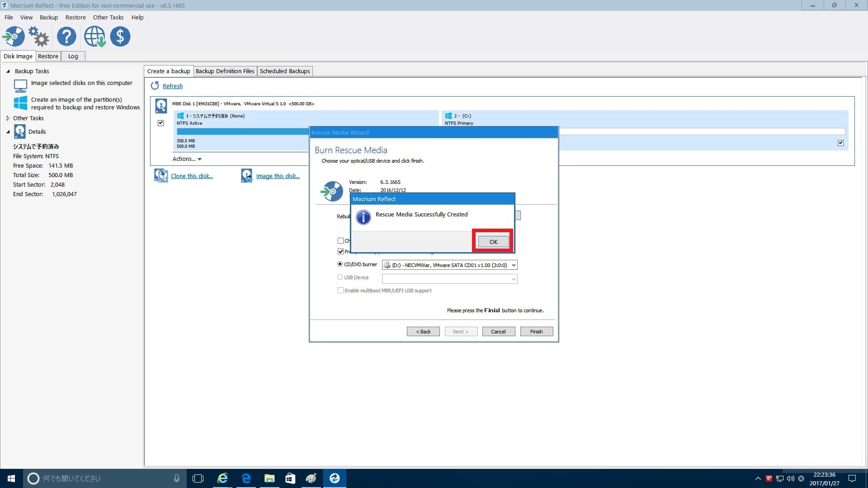Click the Details disk icon in sidebar

point(20,131)
